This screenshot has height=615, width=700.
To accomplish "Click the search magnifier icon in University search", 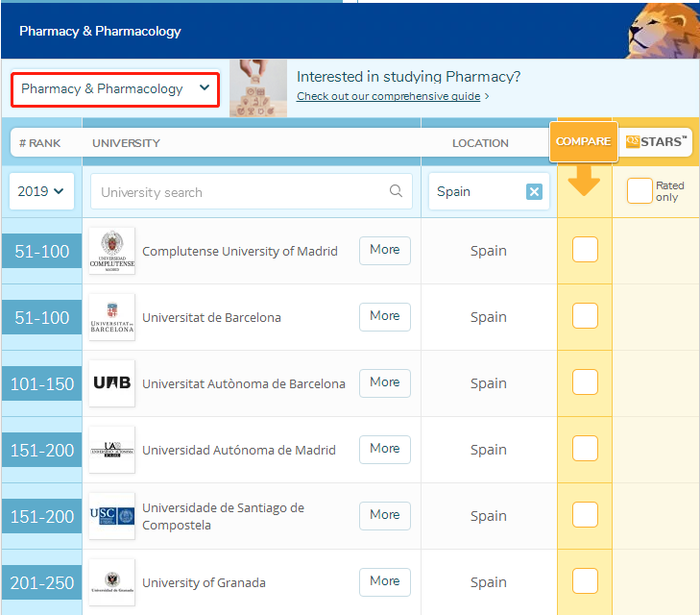I will [x=396, y=190].
